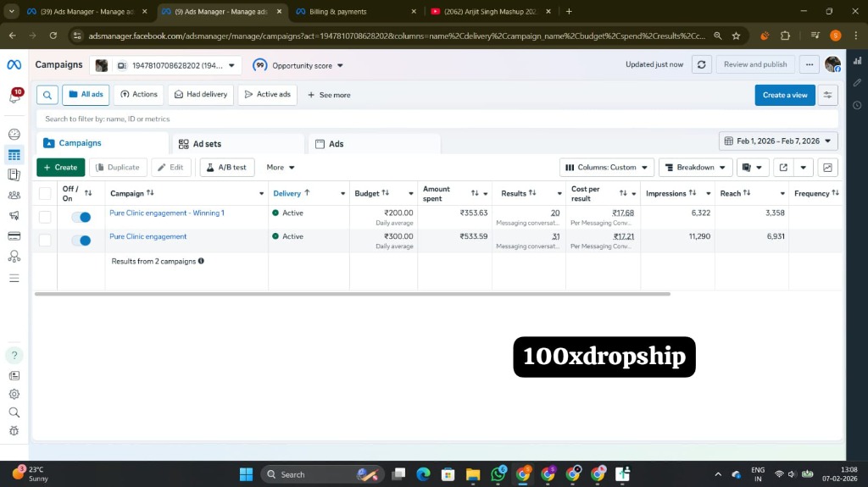Open Help question mark icon

(x=14, y=355)
